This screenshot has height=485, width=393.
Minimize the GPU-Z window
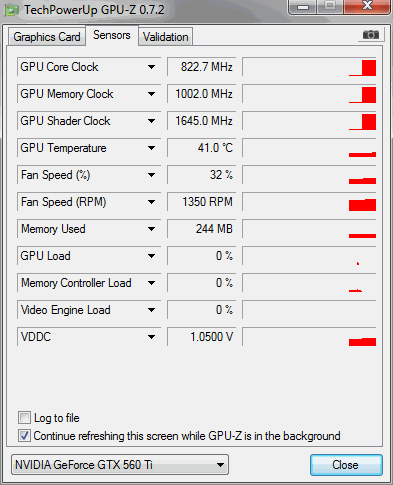pyautogui.click(x=302, y=6)
